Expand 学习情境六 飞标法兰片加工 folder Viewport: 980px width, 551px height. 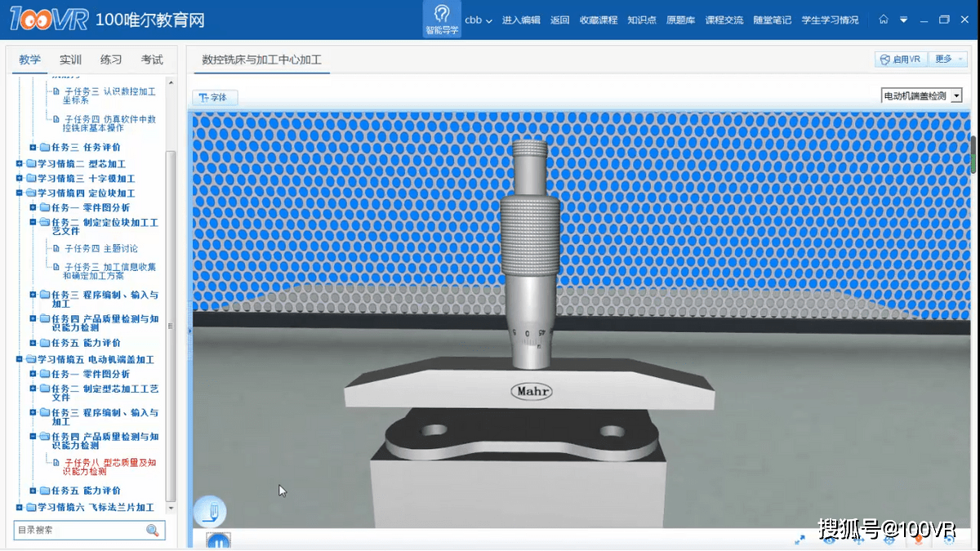[x=20, y=508]
